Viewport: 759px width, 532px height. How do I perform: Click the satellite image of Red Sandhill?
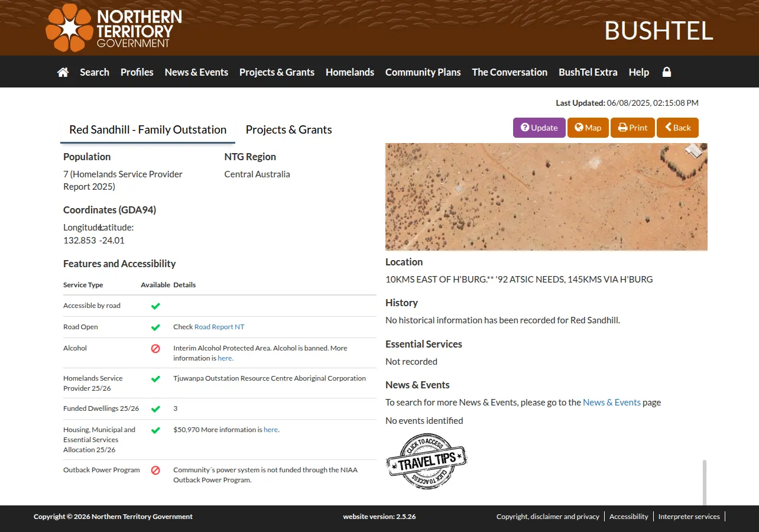click(x=546, y=197)
